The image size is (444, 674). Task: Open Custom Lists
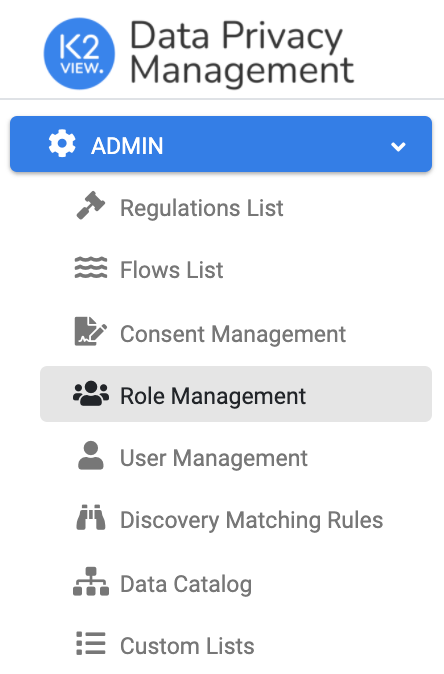pos(187,646)
